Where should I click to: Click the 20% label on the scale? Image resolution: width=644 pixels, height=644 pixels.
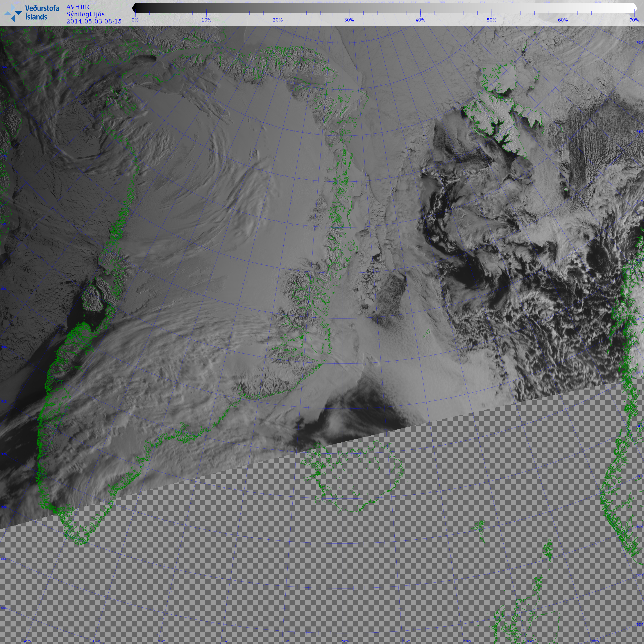[278, 20]
